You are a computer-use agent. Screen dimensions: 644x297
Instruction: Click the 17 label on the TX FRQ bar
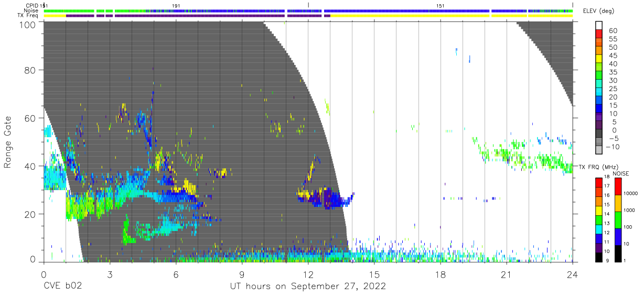click(x=607, y=186)
